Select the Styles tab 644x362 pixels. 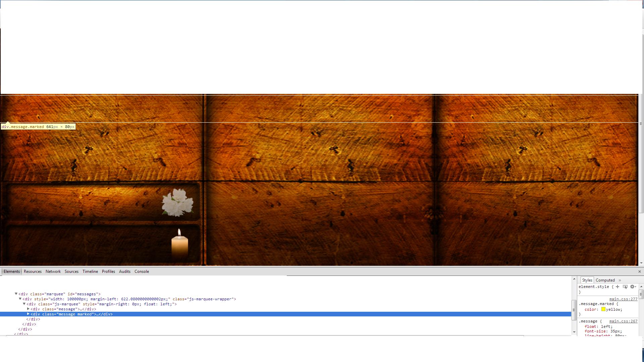click(587, 280)
